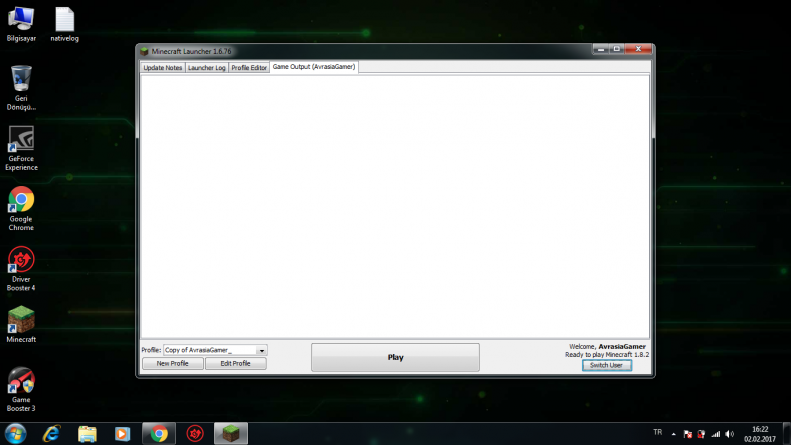Open Google Chrome desktop shortcut

[x=21, y=208]
